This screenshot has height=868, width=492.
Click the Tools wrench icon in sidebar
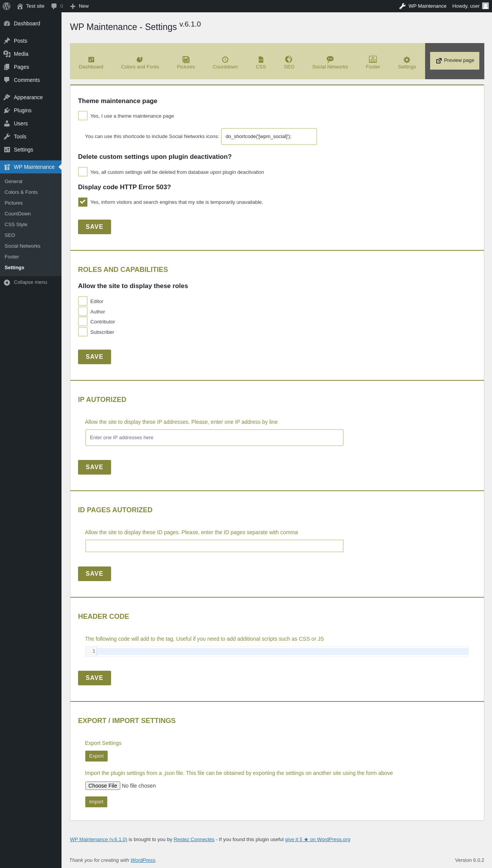(7, 137)
